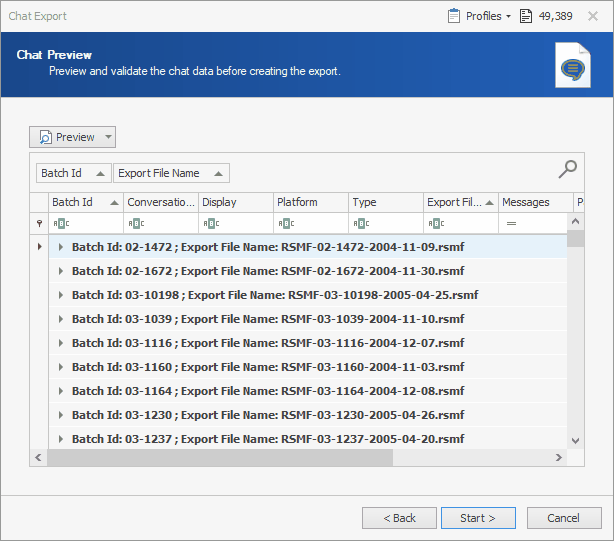The image size is (614, 541).
Task: Expand group Batch Id 03-10198
Action: [x=61, y=295]
